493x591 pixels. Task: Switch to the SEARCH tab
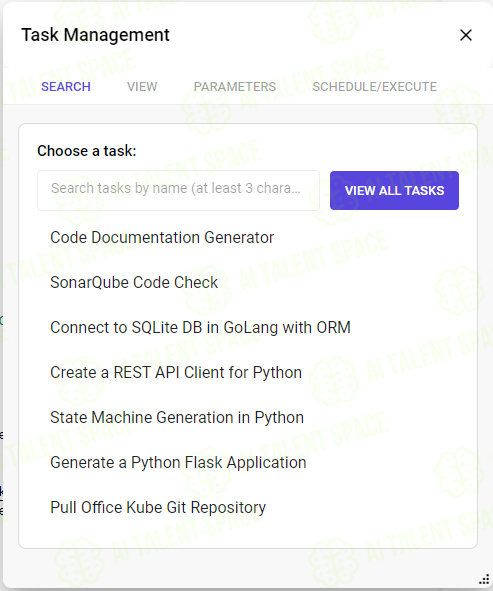click(66, 87)
